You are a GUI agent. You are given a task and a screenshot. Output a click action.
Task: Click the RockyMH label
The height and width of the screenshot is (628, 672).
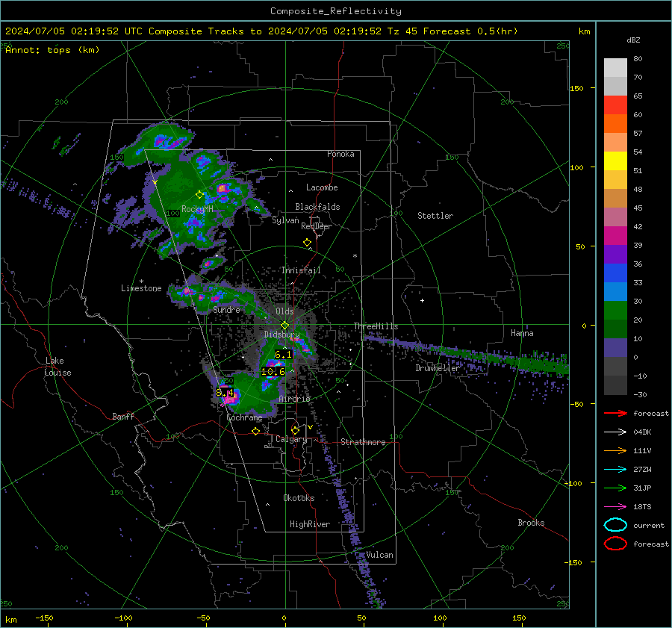197,209
